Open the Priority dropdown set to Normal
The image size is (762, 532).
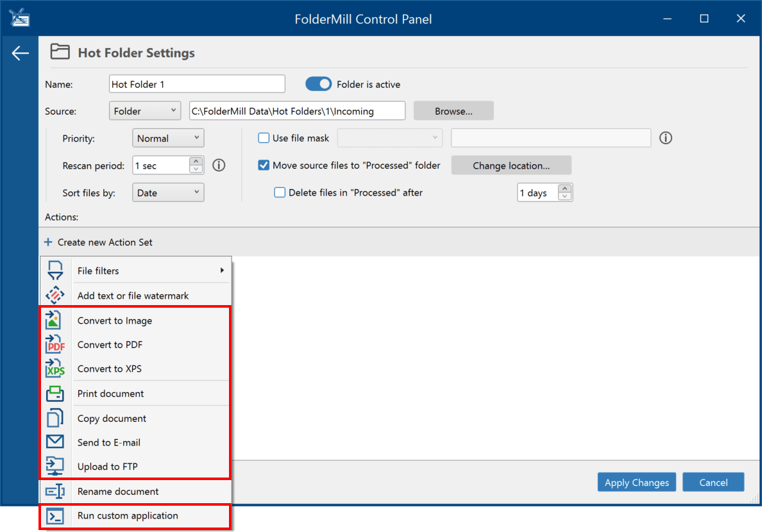pyautogui.click(x=167, y=138)
